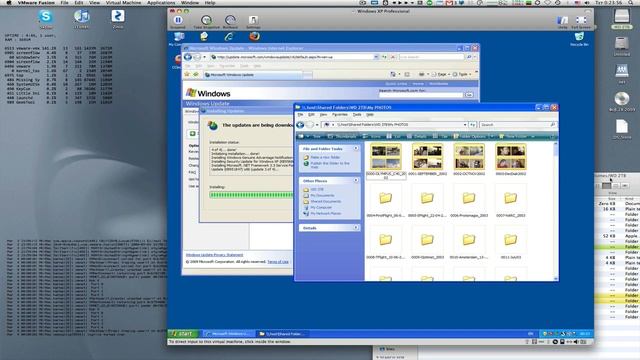Click the Details view button in folder toolbar

[417, 136]
